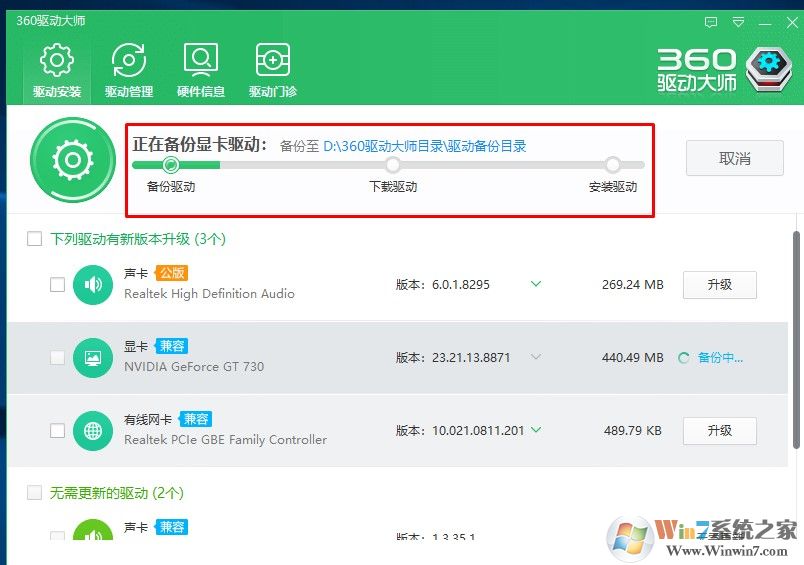Click the 269.24 MB size text
This screenshot has width=804, height=565.
point(633,285)
